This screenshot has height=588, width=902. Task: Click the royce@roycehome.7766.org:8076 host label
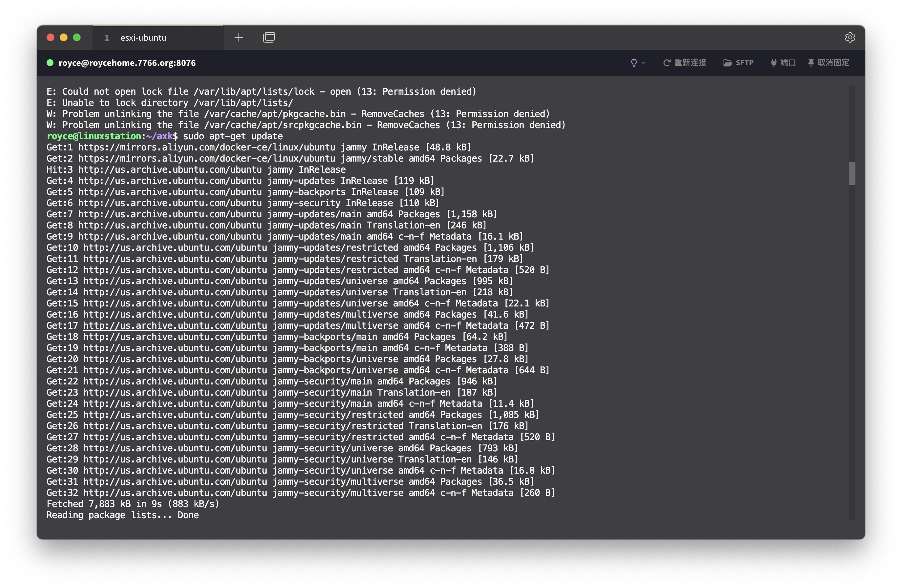click(127, 63)
